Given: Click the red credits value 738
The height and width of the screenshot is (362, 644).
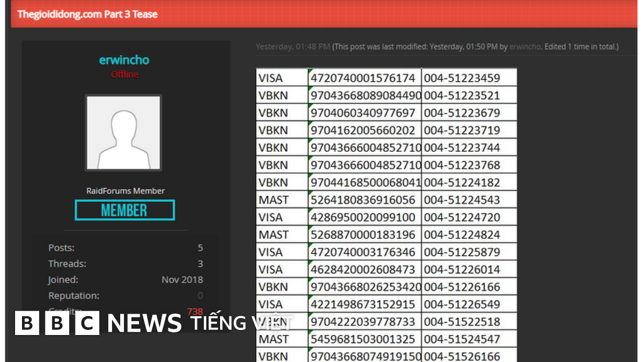Looking at the screenshot, I should (195, 311).
